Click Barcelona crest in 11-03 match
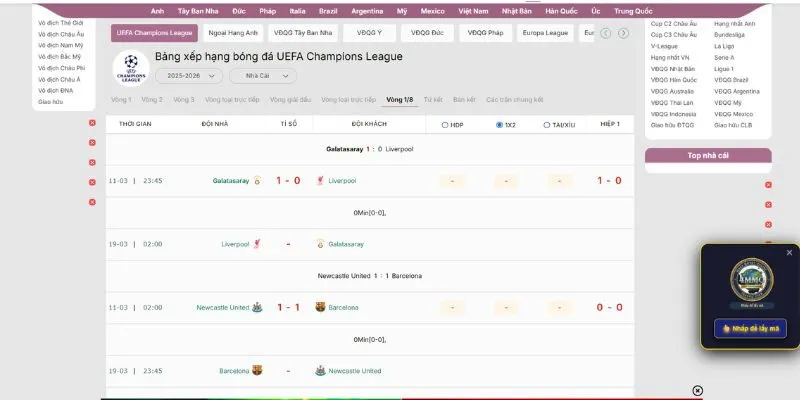 point(320,307)
